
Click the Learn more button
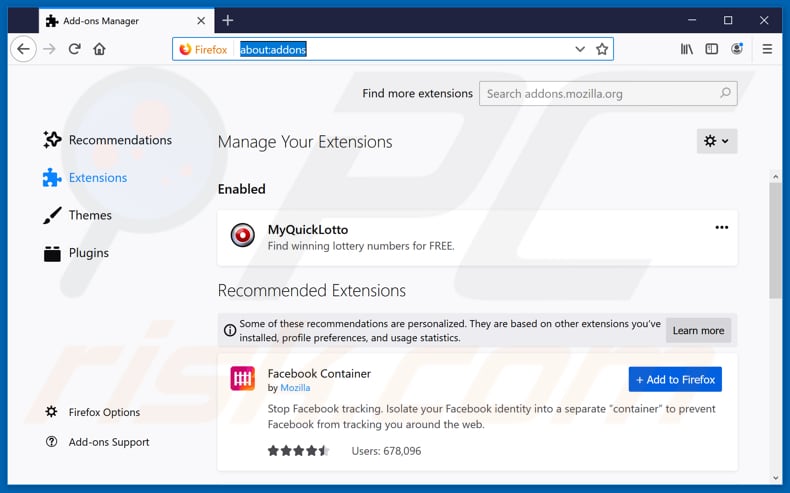coord(698,330)
